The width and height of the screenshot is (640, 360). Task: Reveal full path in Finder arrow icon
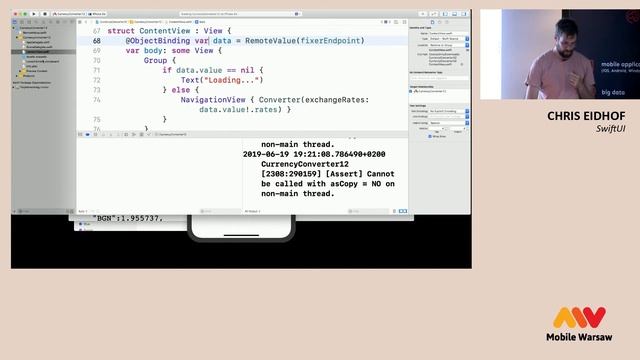point(462,64)
